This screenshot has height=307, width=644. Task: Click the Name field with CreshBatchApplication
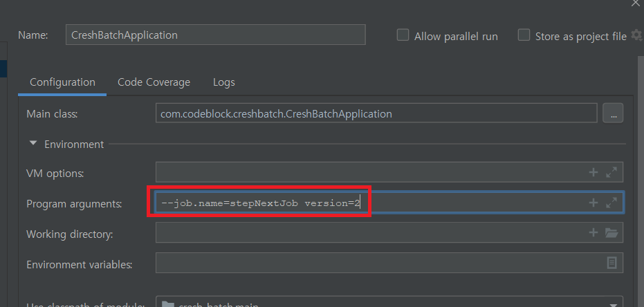click(x=215, y=35)
